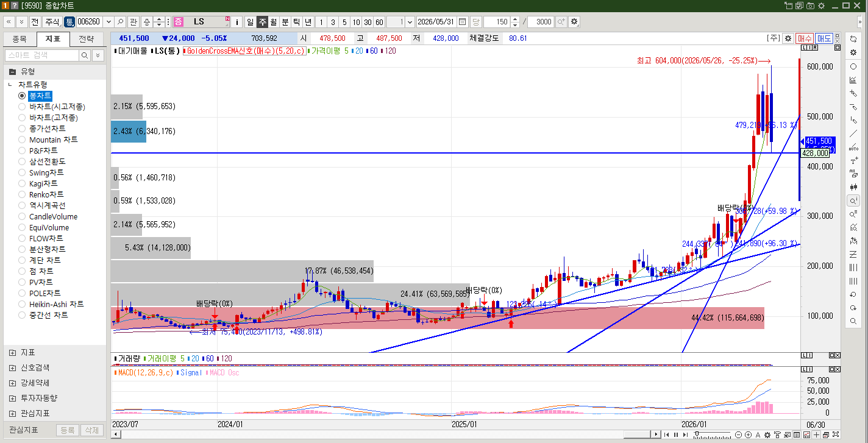
Task: Click the red 매수 buy button
Action: (805, 38)
